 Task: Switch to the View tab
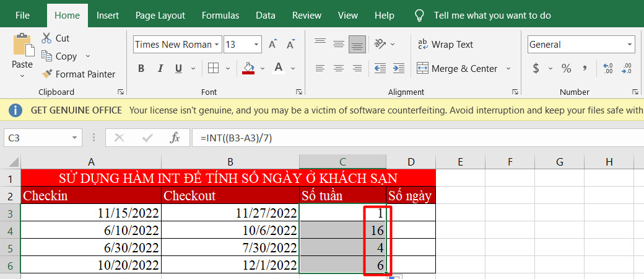348,15
